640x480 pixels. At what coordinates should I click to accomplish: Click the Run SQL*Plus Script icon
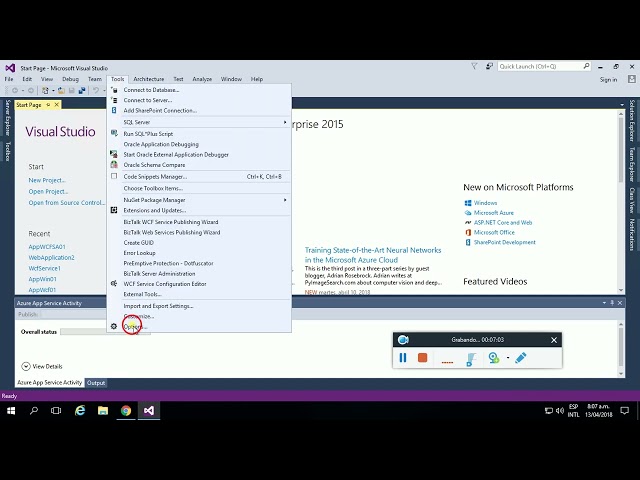tap(114, 133)
